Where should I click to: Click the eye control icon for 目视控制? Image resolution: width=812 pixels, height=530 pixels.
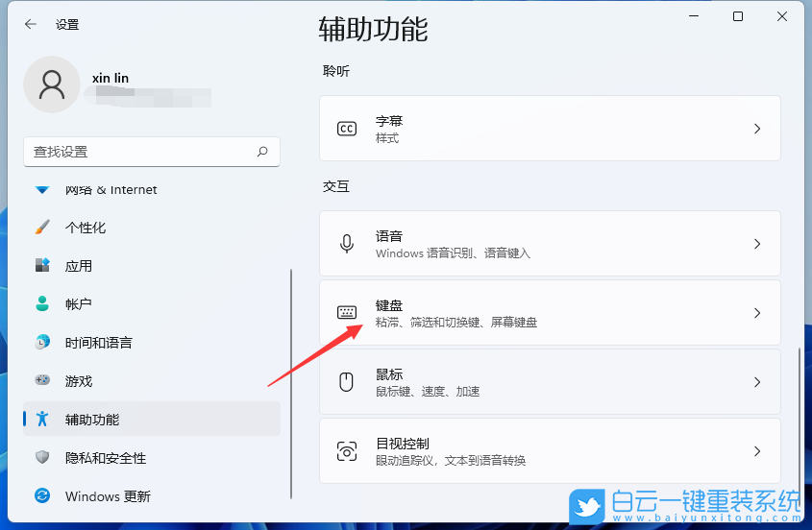coord(347,451)
